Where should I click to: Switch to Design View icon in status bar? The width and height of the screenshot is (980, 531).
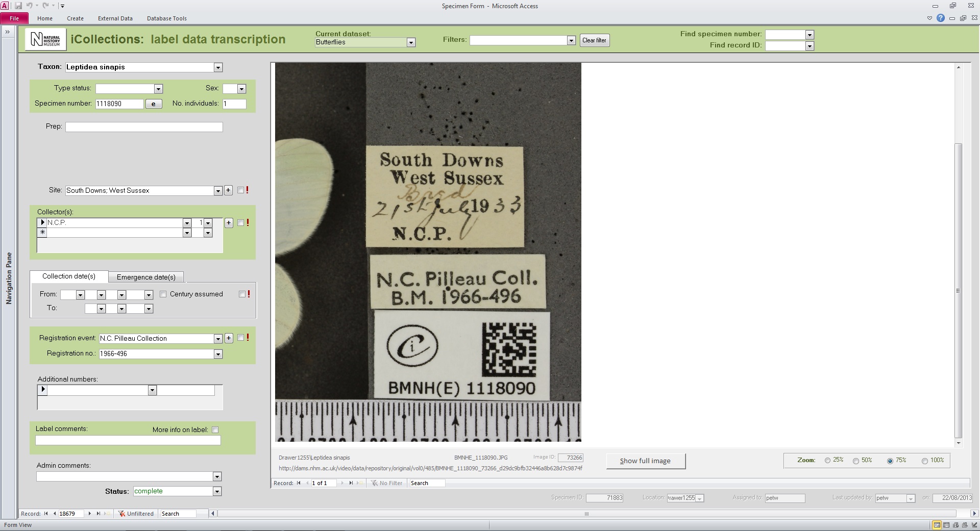tap(973, 525)
